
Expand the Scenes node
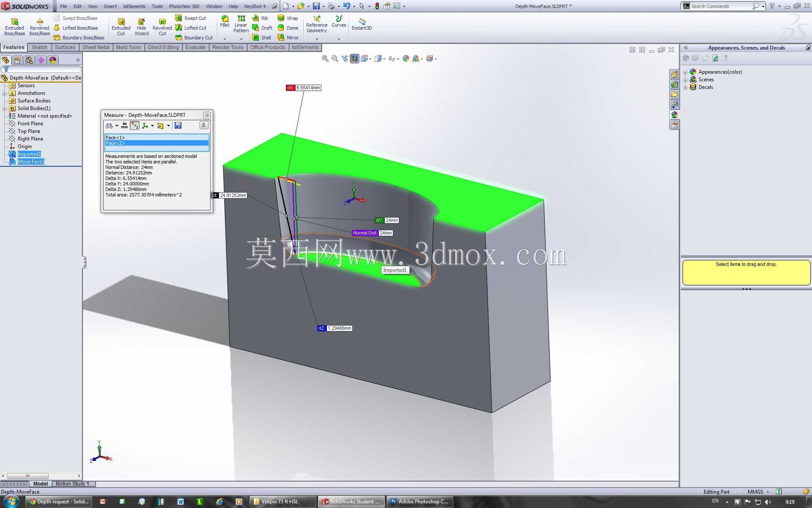tap(686, 80)
